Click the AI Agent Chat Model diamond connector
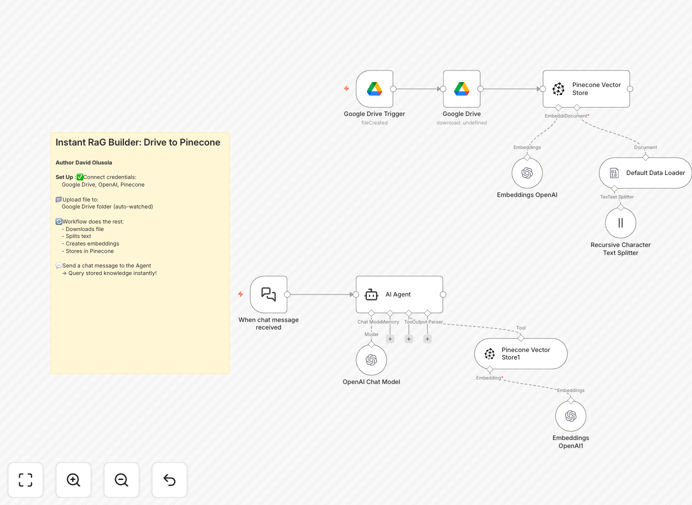 click(x=371, y=313)
